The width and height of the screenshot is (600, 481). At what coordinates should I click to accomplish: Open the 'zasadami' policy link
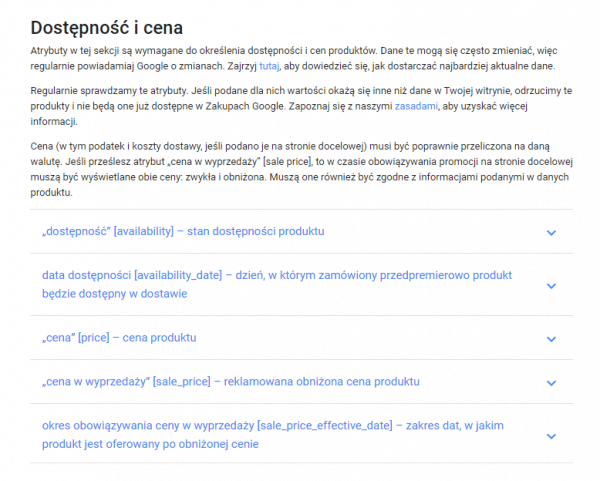(x=416, y=106)
